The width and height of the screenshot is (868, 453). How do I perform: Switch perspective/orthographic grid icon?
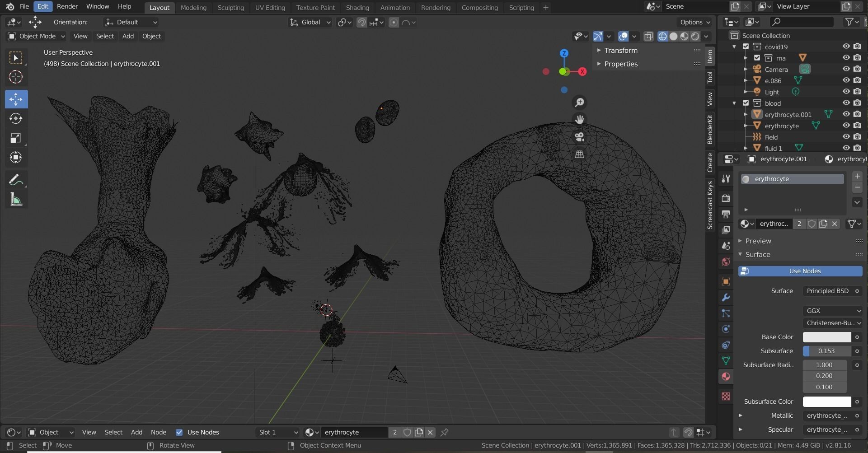(x=579, y=154)
